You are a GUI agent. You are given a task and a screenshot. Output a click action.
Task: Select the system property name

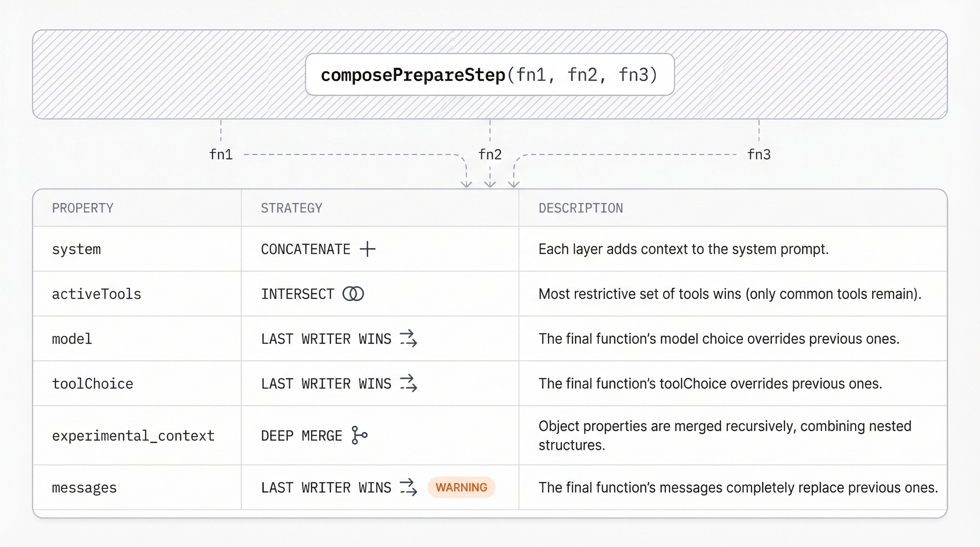tap(77, 250)
